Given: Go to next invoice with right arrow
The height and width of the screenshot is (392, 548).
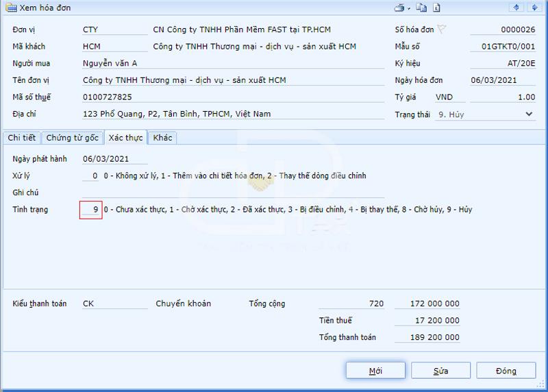Looking at the screenshot, I should pos(535,8).
